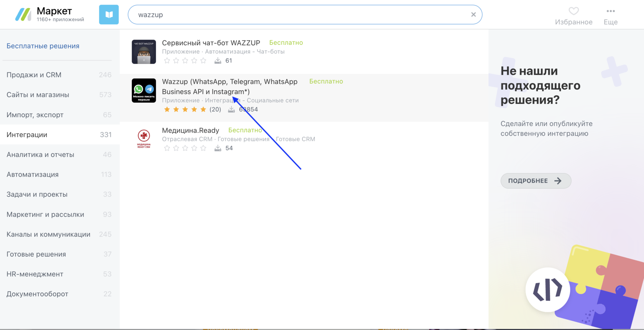Select the Интеграции category
The height and width of the screenshot is (330, 644).
(x=27, y=135)
